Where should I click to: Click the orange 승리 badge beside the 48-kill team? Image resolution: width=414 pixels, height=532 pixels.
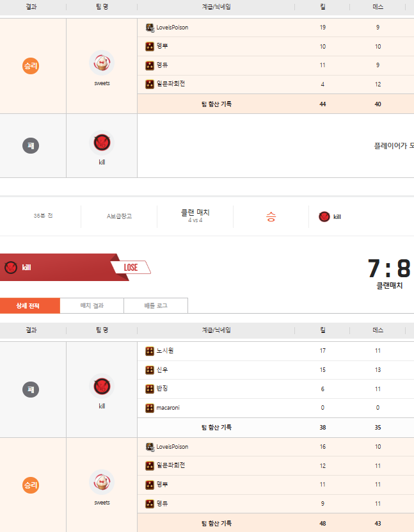point(31,485)
